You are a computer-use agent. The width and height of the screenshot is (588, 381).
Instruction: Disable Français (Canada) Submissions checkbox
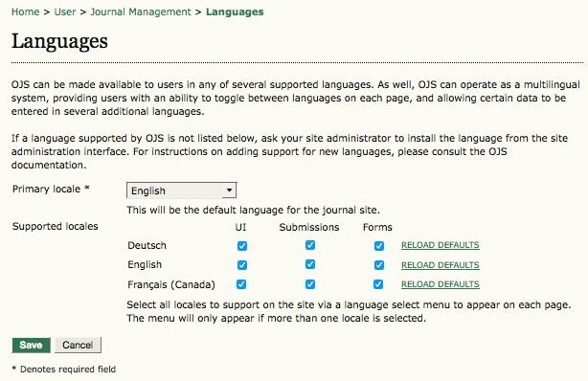310,284
